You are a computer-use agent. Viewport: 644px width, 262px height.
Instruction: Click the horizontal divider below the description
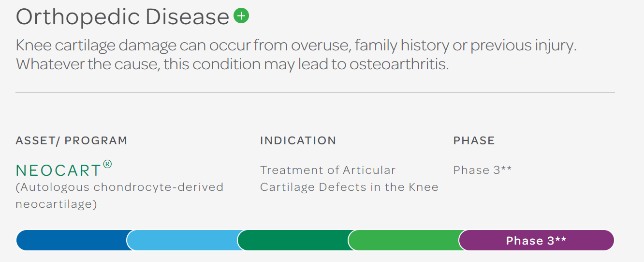315,92
